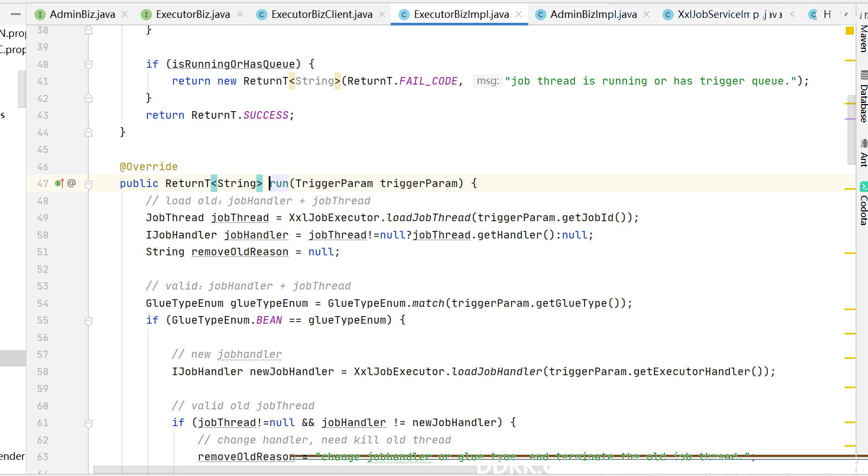
Task: Click the yellow inspection status indicator
Action: pyautogui.click(x=850, y=30)
